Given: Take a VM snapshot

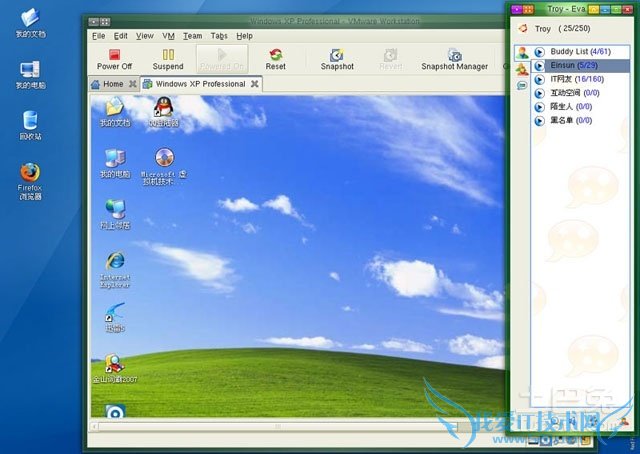Looking at the screenshot, I should pos(337,59).
